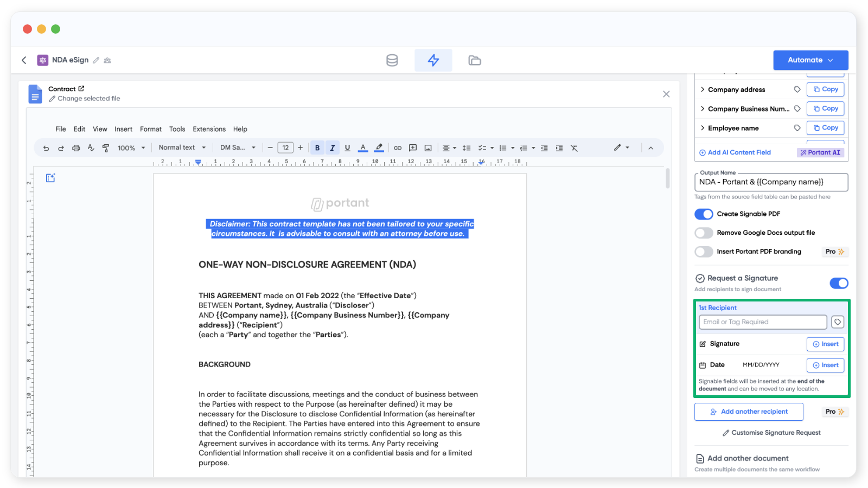Click Change selected file
The height and width of the screenshot is (488, 868).
coord(85,99)
